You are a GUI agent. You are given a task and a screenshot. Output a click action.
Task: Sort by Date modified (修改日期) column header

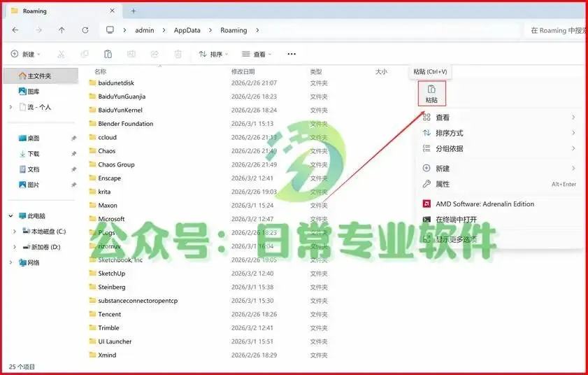(x=243, y=71)
